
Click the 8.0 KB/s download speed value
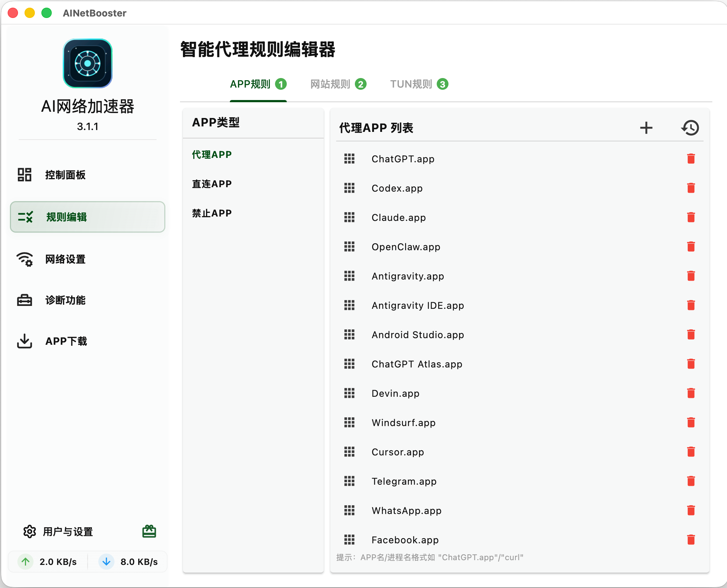click(139, 562)
